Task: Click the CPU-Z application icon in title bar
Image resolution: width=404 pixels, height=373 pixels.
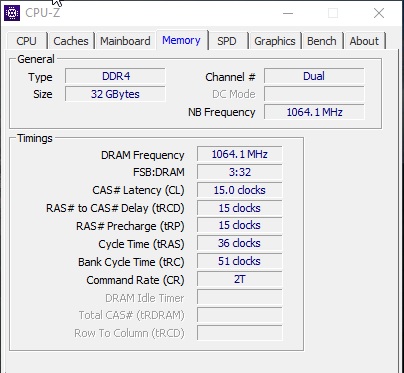Action: (x=12, y=13)
